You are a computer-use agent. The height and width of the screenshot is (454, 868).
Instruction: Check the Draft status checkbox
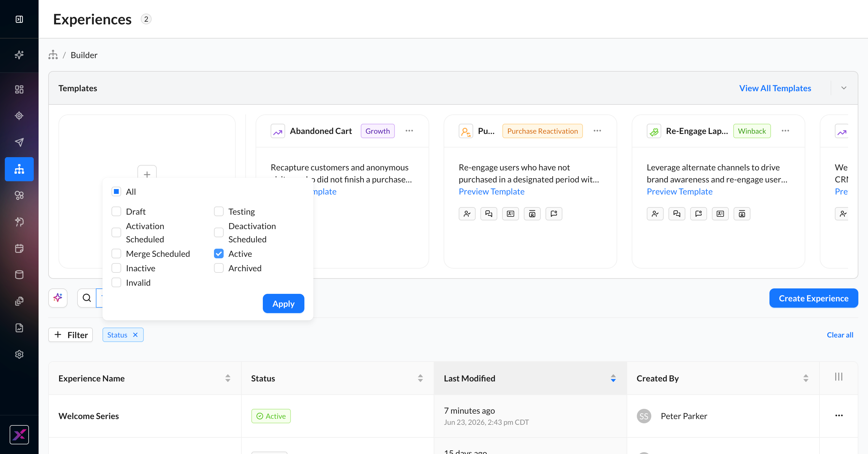click(x=116, y=211)
